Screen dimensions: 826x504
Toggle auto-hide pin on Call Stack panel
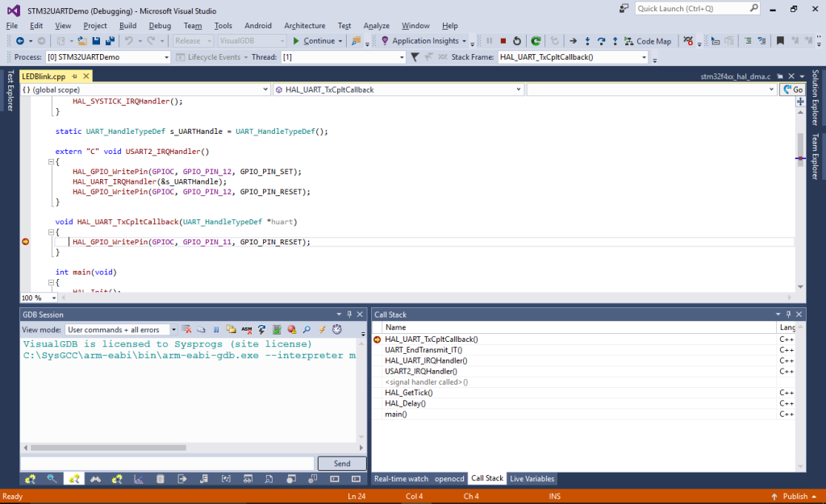787,314
